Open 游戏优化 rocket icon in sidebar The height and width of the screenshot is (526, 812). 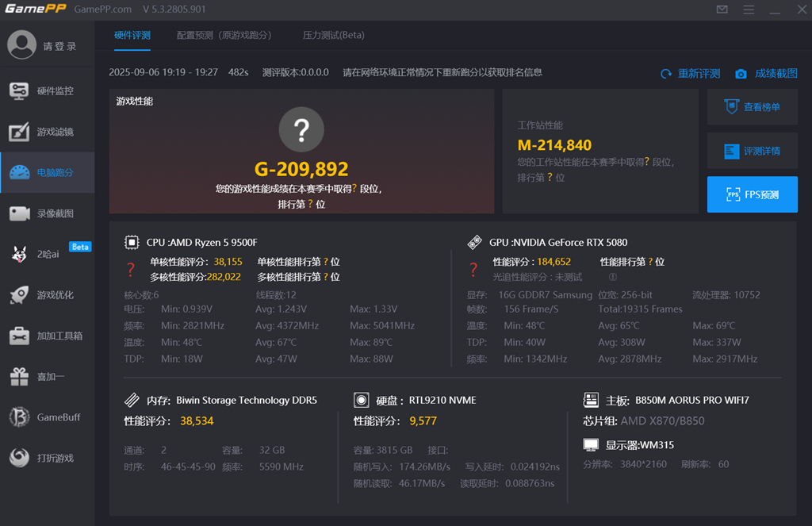point(20,295)
